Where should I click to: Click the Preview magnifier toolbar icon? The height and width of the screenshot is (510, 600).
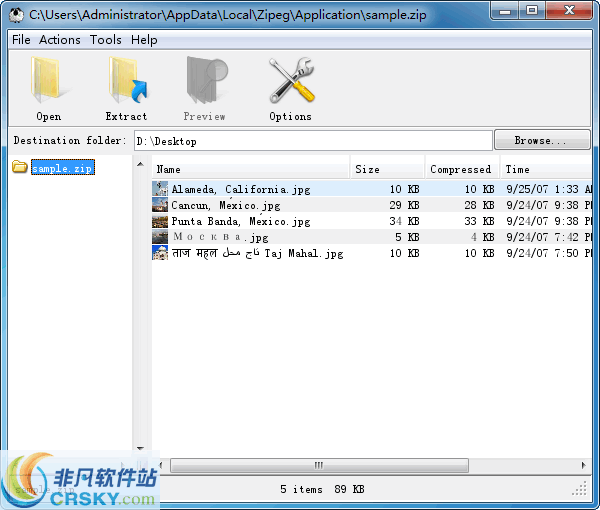click(207, 80)
